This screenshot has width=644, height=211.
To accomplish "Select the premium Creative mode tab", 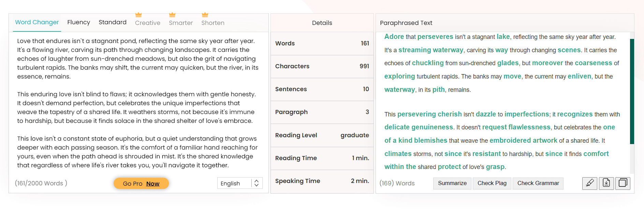I will (148, 23).
